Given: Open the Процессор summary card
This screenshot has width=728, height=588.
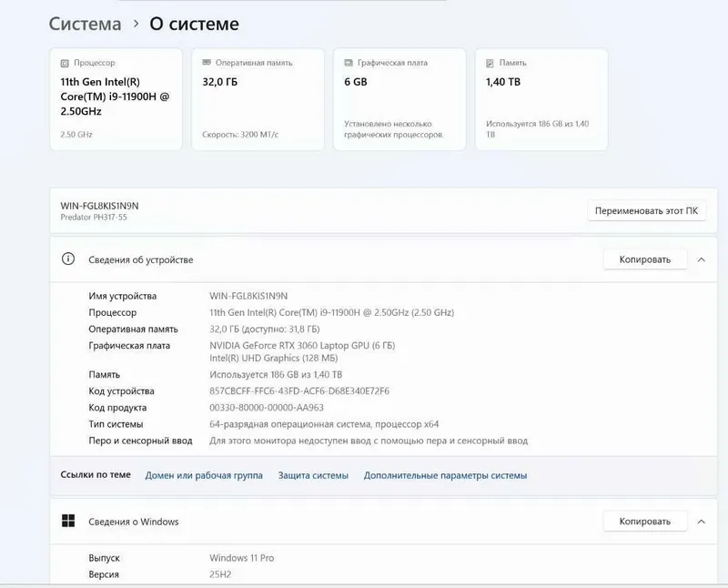Looking at the screenshot, I should click(x=116, y=99).
